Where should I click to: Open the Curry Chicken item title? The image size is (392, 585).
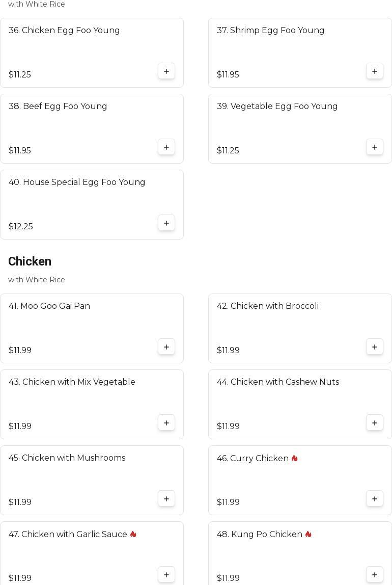253,458
